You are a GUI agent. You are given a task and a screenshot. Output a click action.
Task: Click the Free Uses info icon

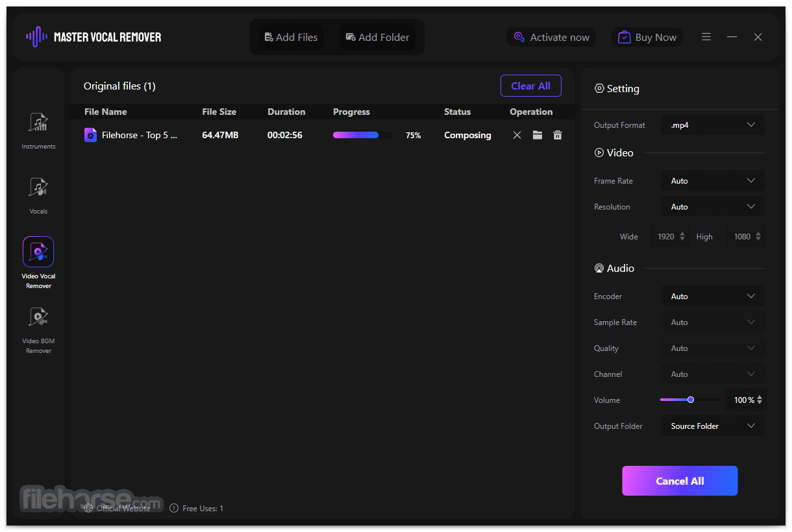pyautogui.click(x=174, y=509)
